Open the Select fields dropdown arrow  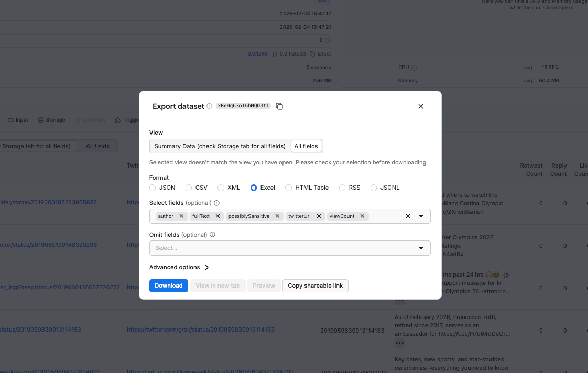pyautogui.click(x=421, y=216)
